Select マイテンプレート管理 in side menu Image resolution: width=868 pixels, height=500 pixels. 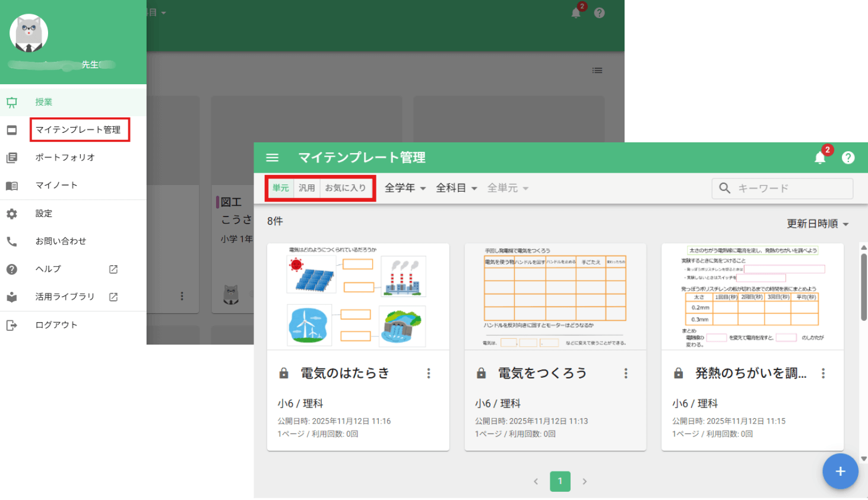tap(78, 130)
